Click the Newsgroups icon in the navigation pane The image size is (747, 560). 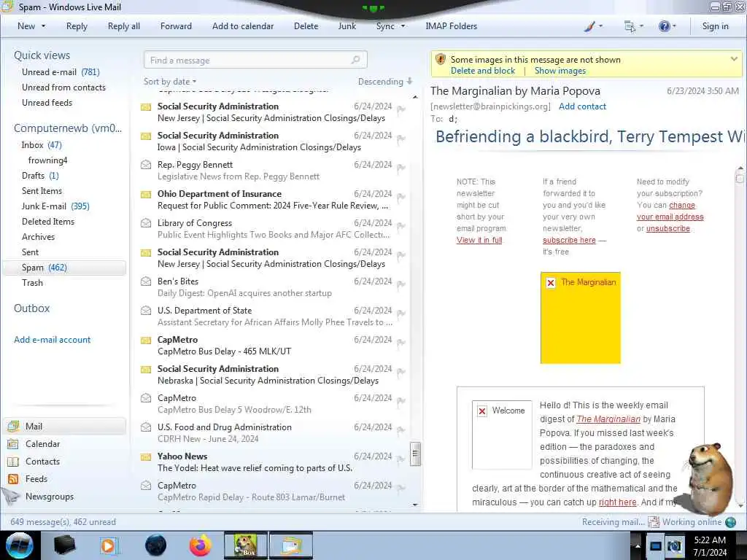12,496
